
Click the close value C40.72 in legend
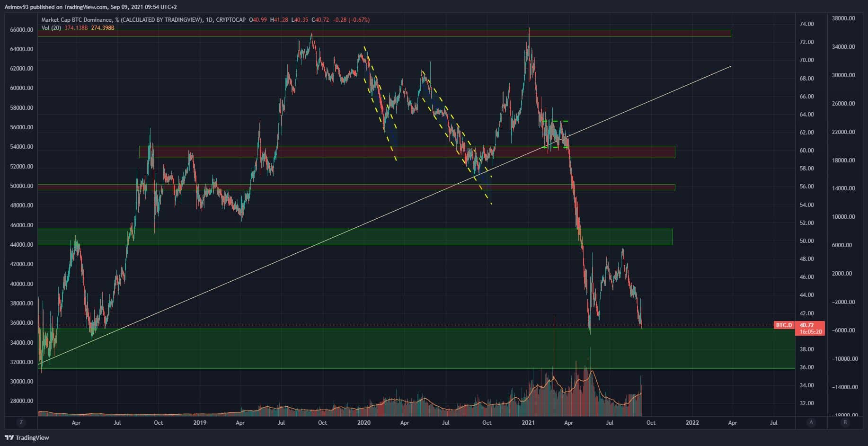point(321,20)
